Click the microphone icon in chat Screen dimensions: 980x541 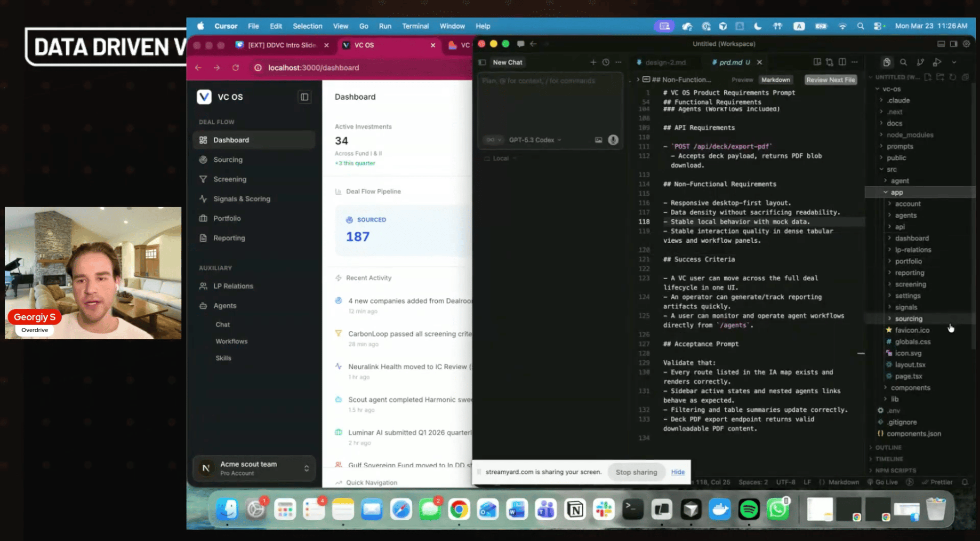pos(613,140)
